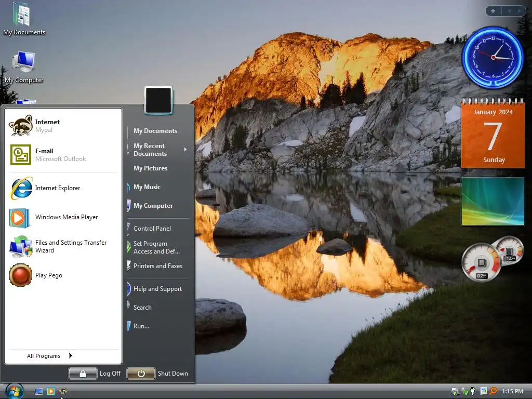Click the taskbar clock showing 1:15 PM
Viewport: 532px width, 399px height.
(x=512, y=391)
